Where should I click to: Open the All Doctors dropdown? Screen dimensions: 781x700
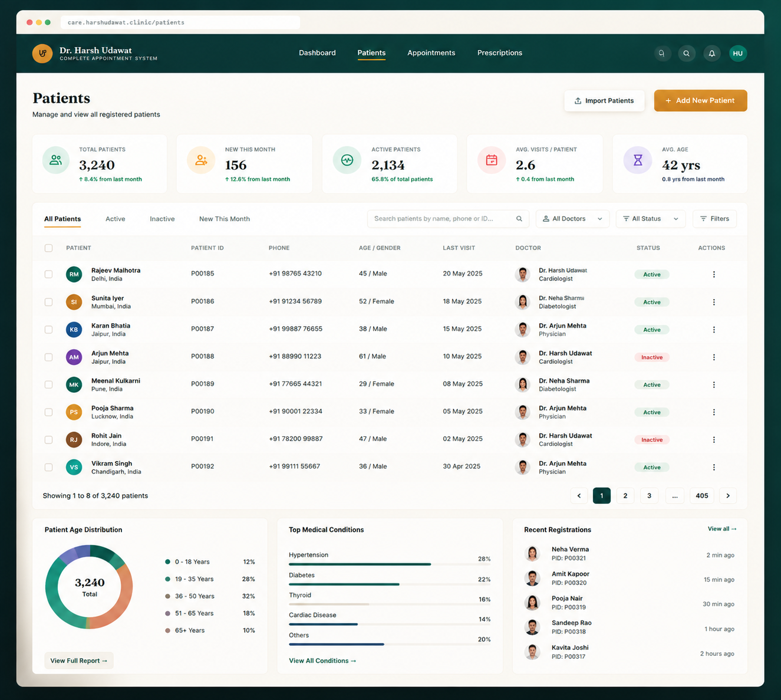coord(572,219)
